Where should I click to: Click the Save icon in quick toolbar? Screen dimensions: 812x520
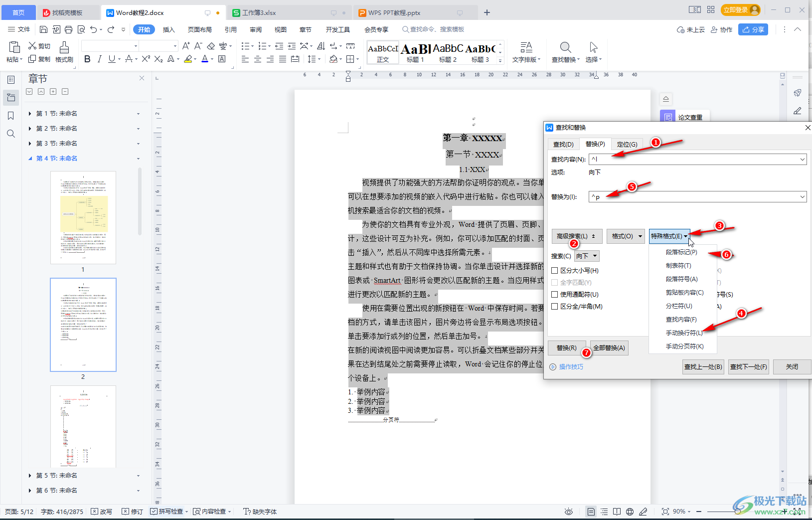pyautogui.click(x=43, y=29)
